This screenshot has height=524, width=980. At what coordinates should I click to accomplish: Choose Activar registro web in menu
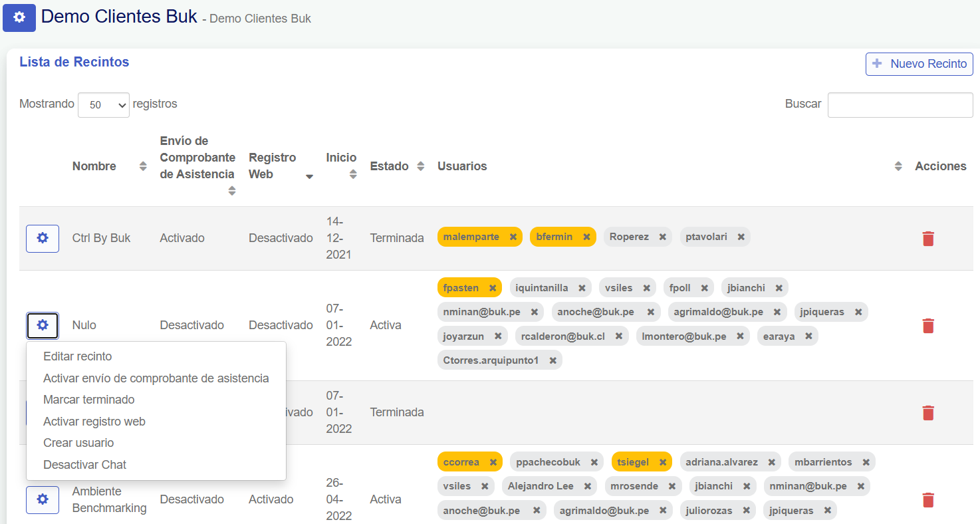[x=94, y=422]
